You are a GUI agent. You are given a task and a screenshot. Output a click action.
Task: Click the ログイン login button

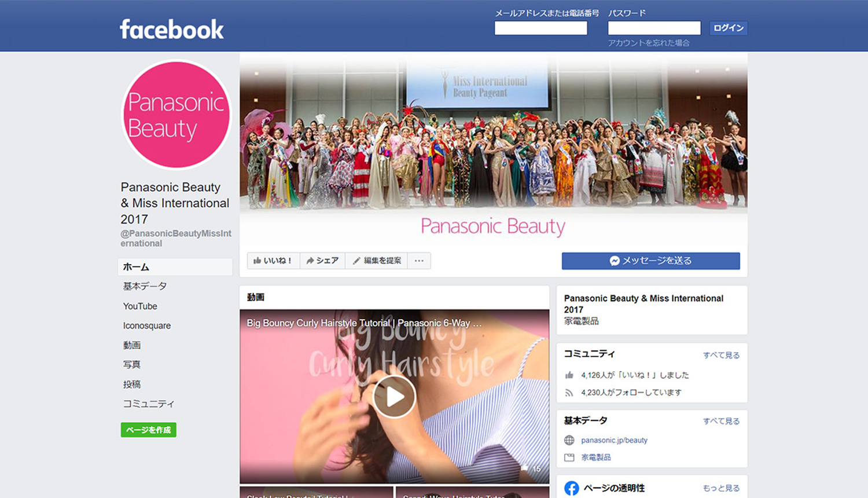[x=729, y=28]
